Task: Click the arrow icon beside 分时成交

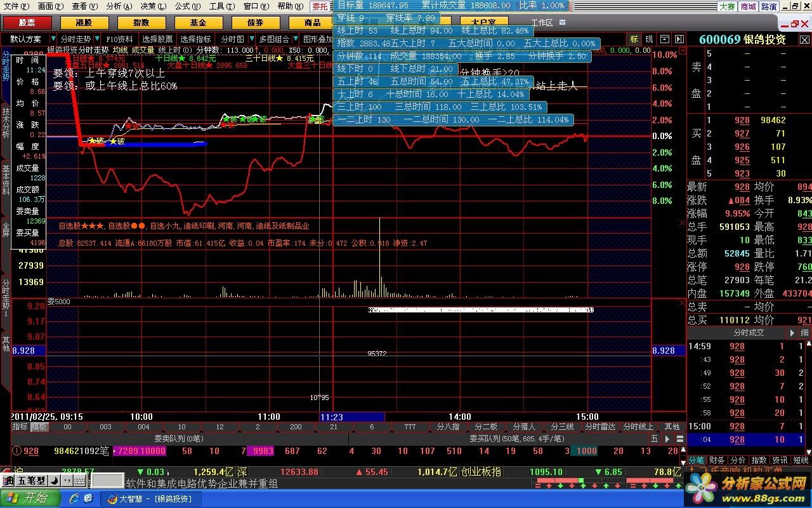Action: (792, 333)
